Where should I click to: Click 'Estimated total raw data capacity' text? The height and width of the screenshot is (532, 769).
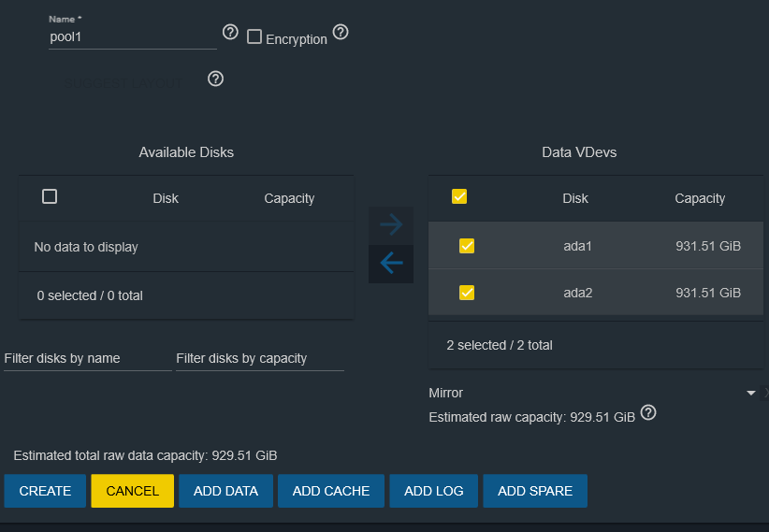tap(145, 455)
